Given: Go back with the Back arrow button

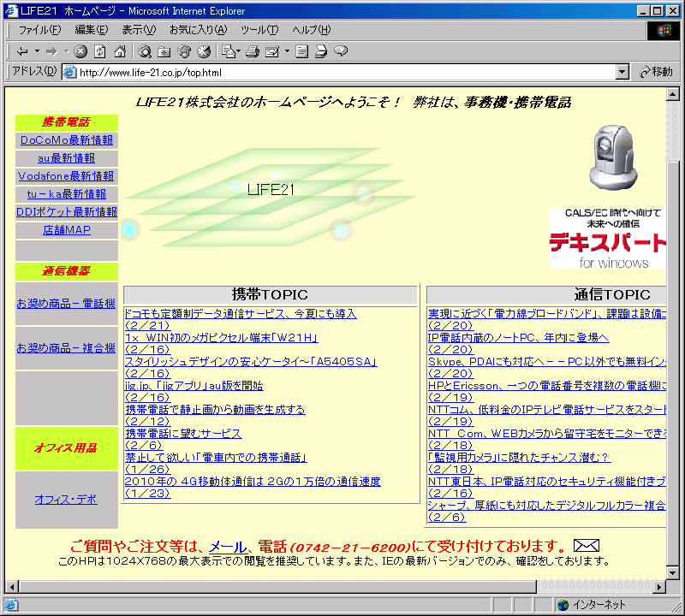Looking at the screenshot, I should tap(22, 51).
